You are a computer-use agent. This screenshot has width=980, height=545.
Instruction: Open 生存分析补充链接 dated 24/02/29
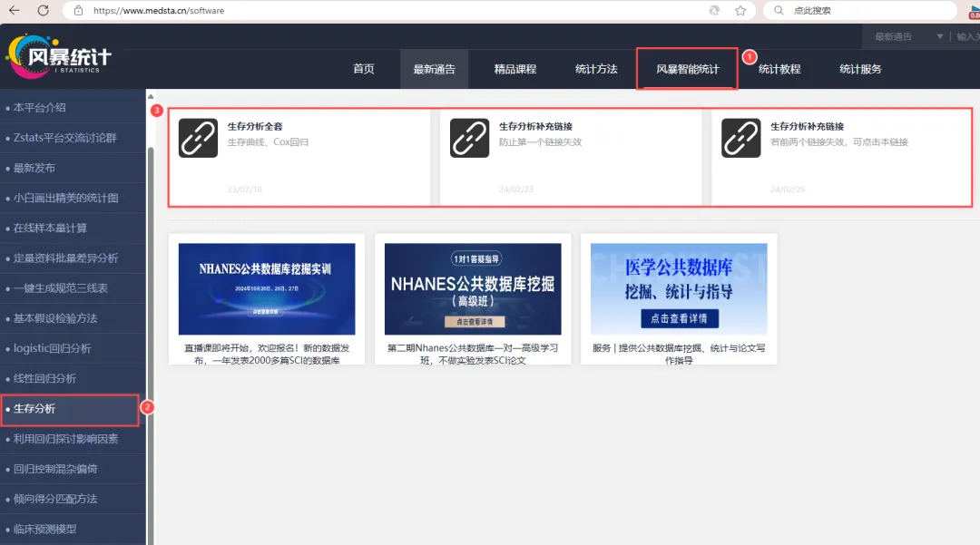click(807, 126)
